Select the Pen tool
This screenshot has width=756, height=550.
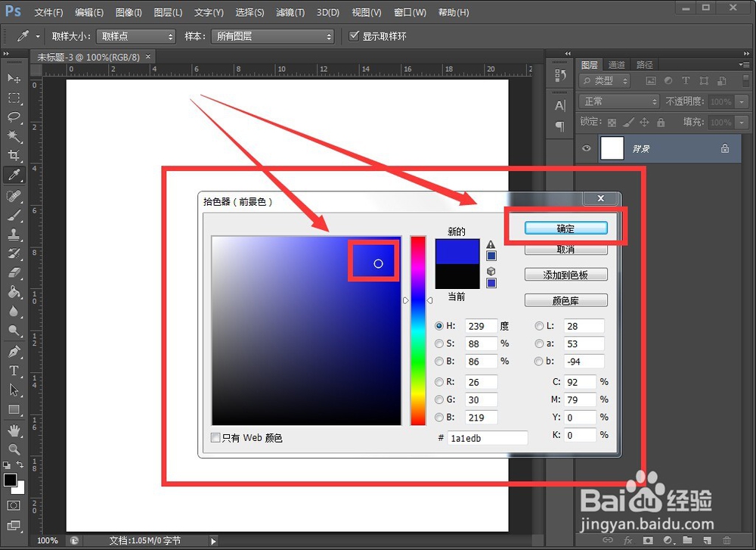coord(14,351)
